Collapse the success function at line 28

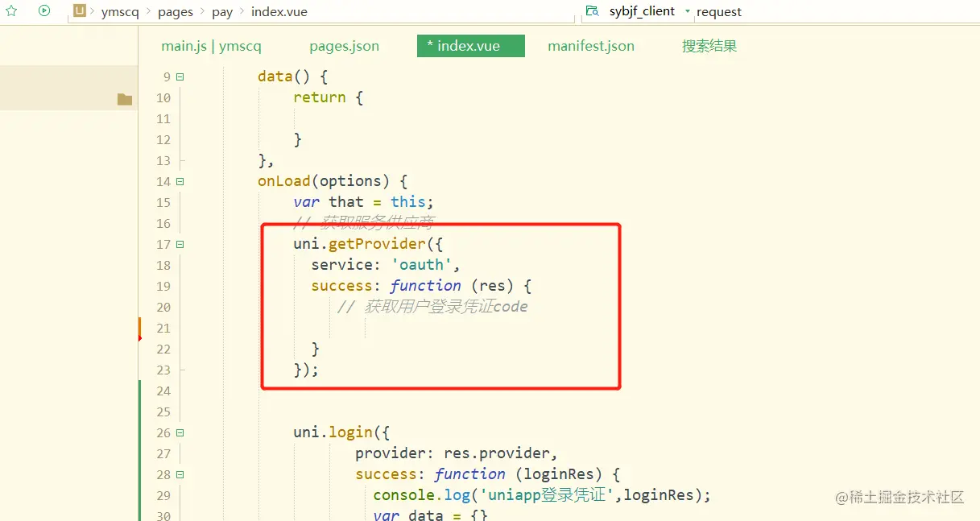[180, 474]
